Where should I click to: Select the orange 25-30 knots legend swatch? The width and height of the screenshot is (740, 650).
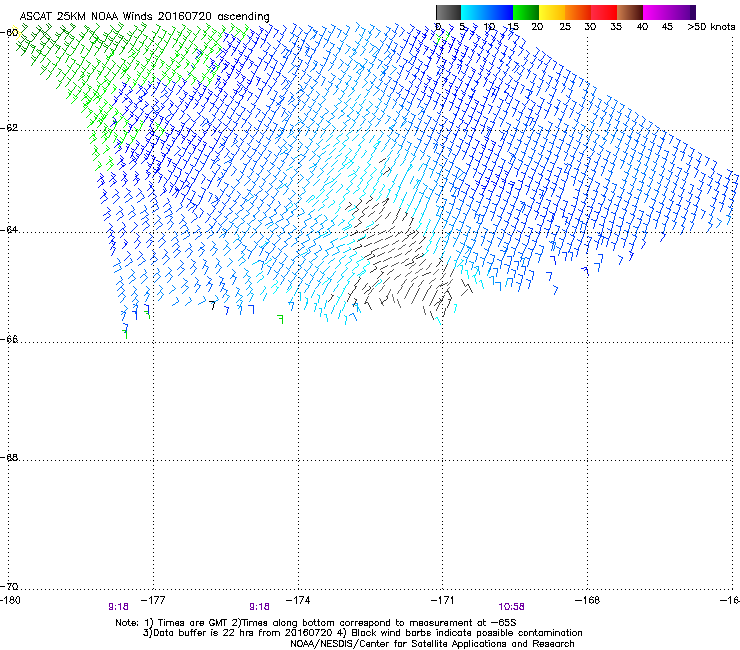click(578, 12)
